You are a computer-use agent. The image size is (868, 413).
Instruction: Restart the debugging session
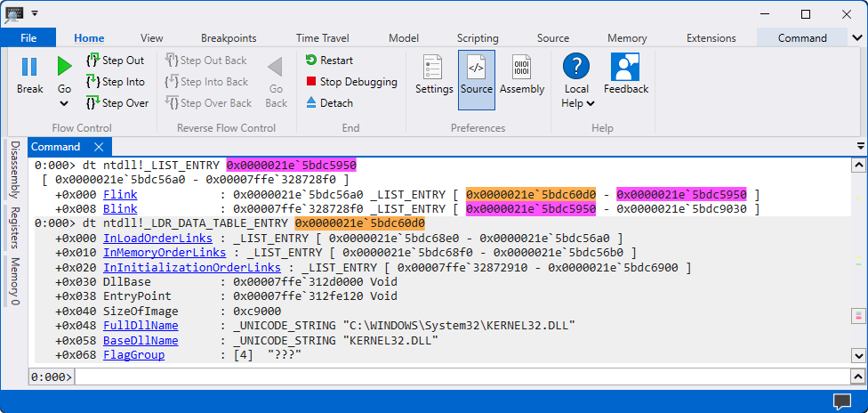pos(329,61)
